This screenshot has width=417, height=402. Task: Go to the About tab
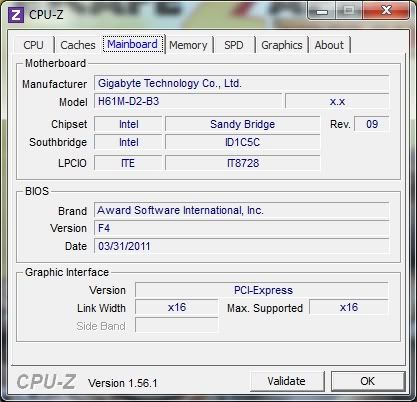[x=329, y=45]
